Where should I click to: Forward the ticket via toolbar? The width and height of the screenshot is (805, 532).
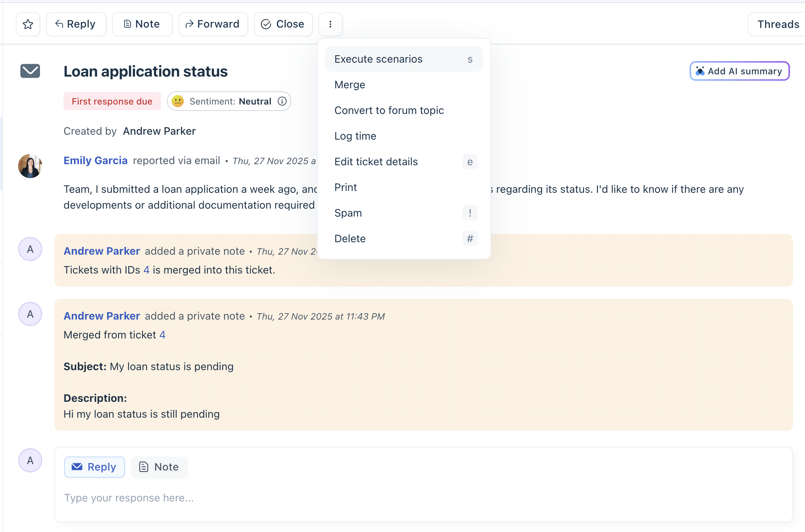pos(213,24)
